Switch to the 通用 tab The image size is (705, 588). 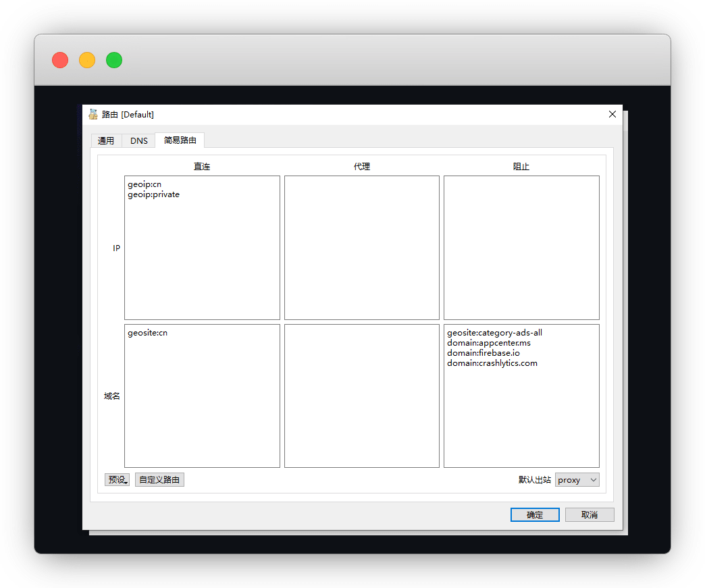coord(106,141)
